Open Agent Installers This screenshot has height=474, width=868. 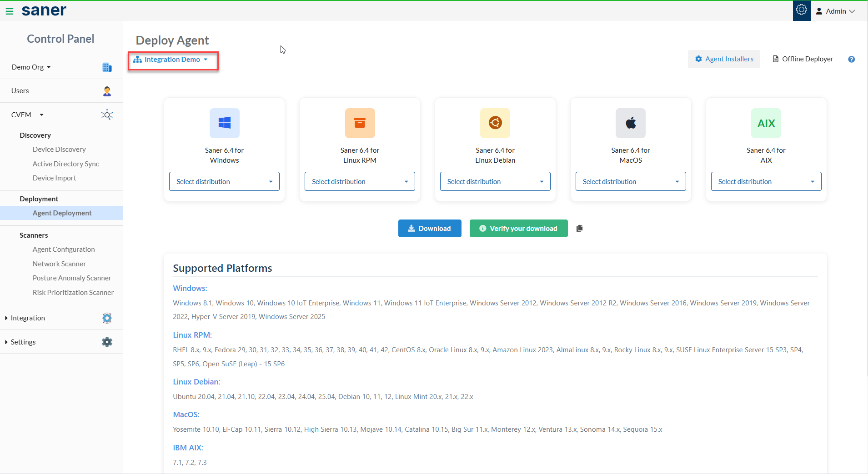click(724, 59)
